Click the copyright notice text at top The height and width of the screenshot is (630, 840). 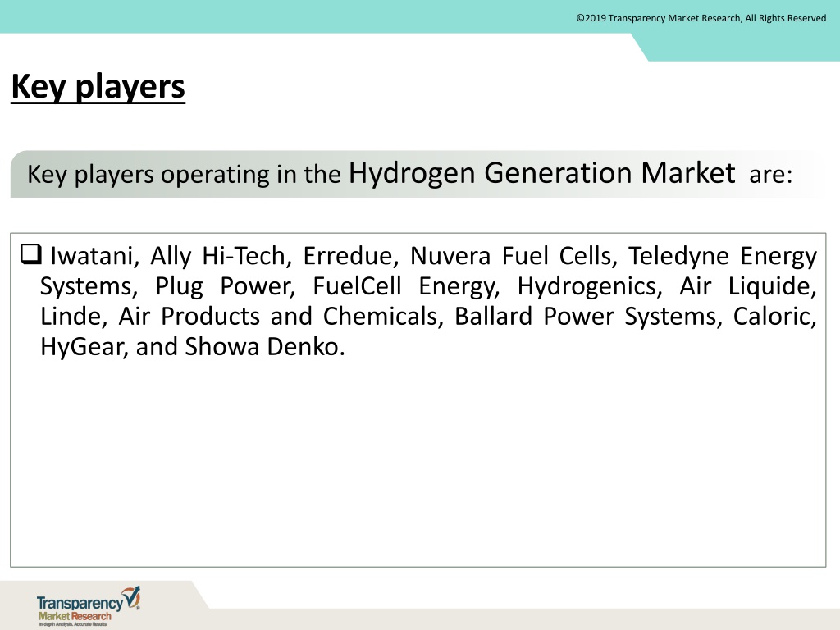(701, 18)
